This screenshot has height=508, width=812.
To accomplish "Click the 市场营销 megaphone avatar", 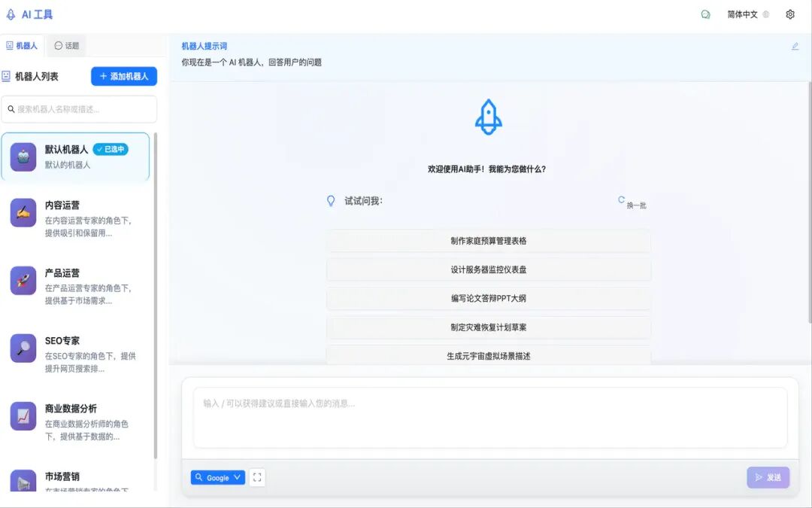I will (x=23, y=480).
